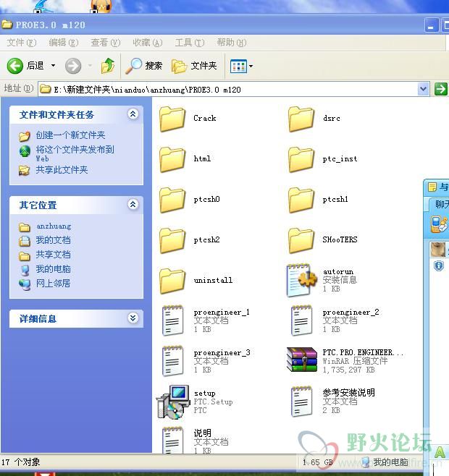Click 将这个文件夹发布到 Web link
This screenshot has height=476, width=449.
pos(75,153)
